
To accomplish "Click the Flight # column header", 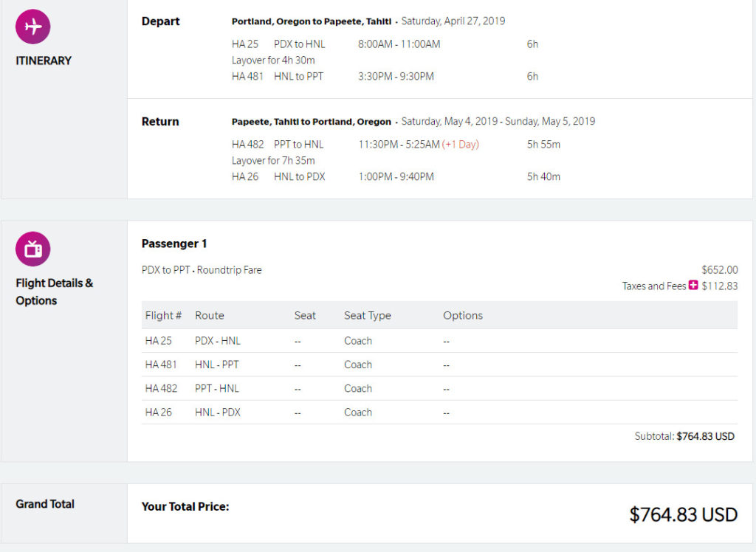I will tap(163, 315).
